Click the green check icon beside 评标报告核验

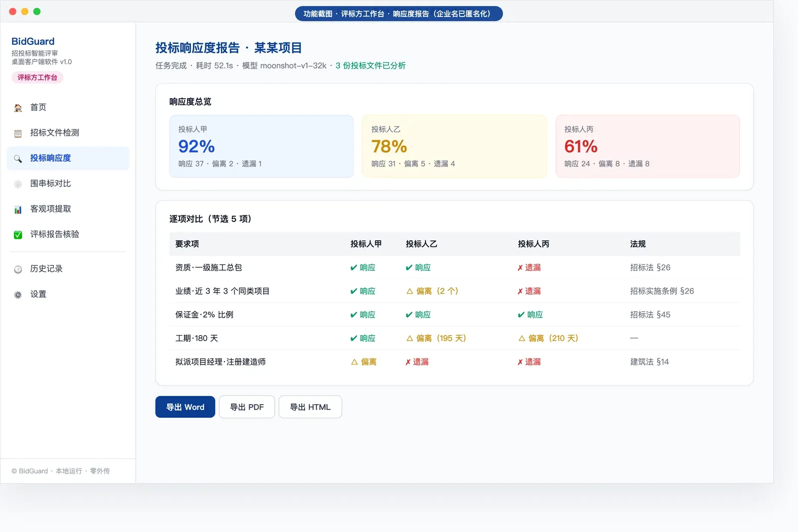[x=18, y=235]
